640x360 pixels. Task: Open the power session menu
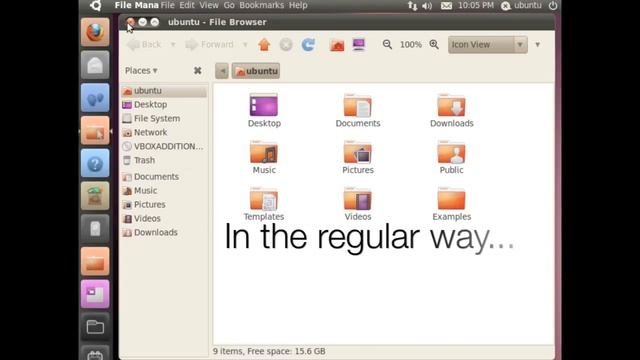553,6
